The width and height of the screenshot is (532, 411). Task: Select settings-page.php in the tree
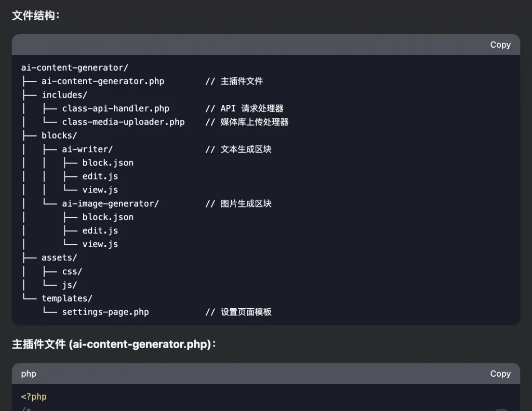coord(105,312)
